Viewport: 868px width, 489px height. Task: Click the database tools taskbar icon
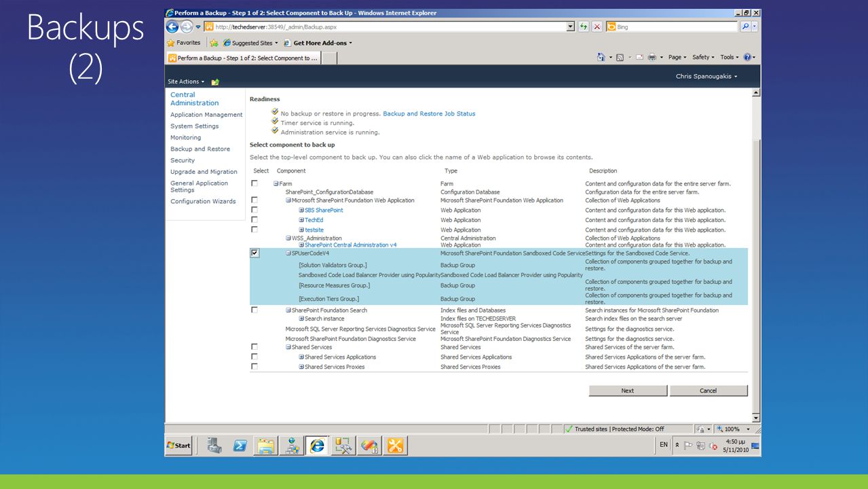(343, 446)
